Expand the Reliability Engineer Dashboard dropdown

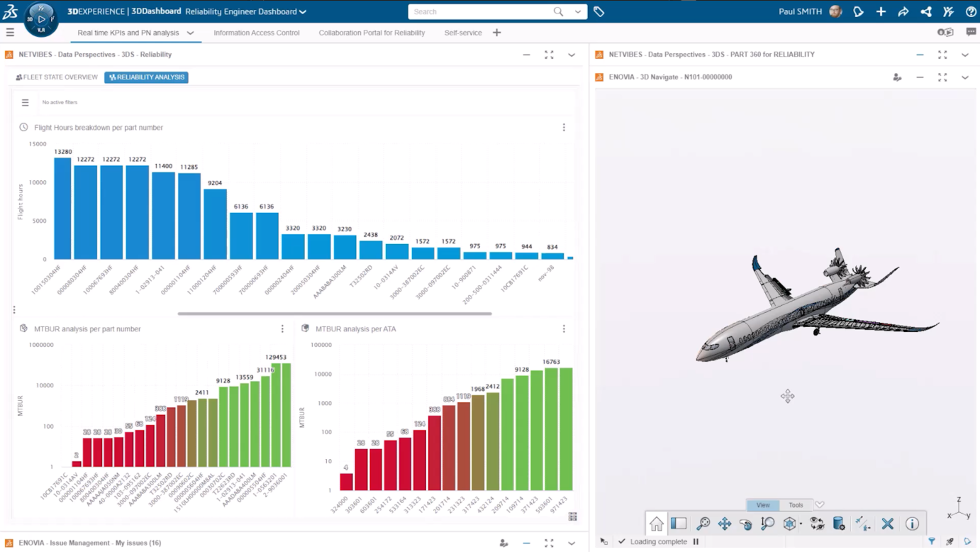(303, 12)
